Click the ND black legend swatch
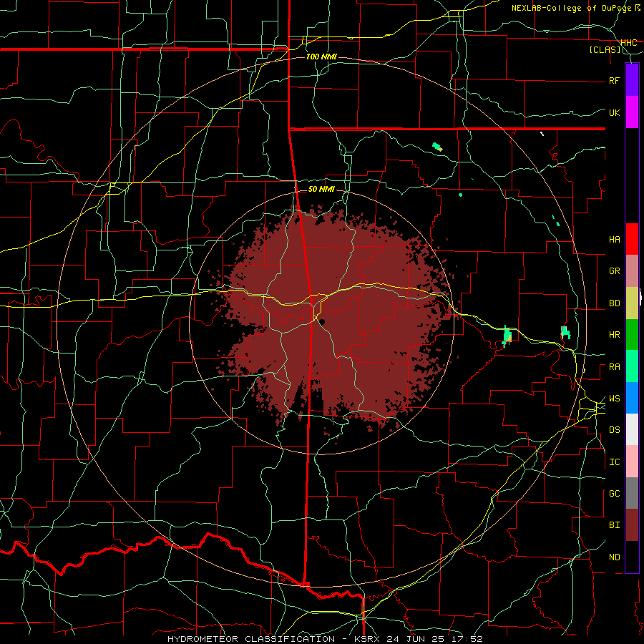 tap(632, 557)
